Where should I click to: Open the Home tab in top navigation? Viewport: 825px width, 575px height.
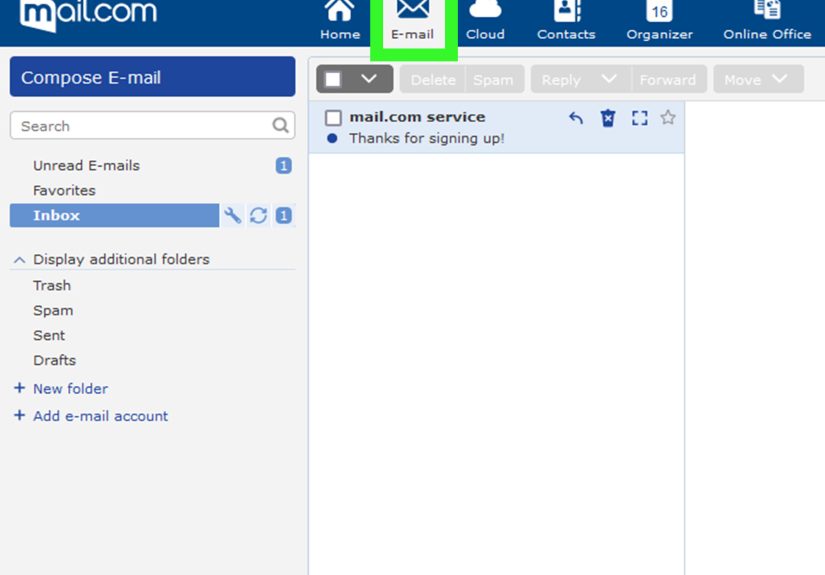point(340,21)
